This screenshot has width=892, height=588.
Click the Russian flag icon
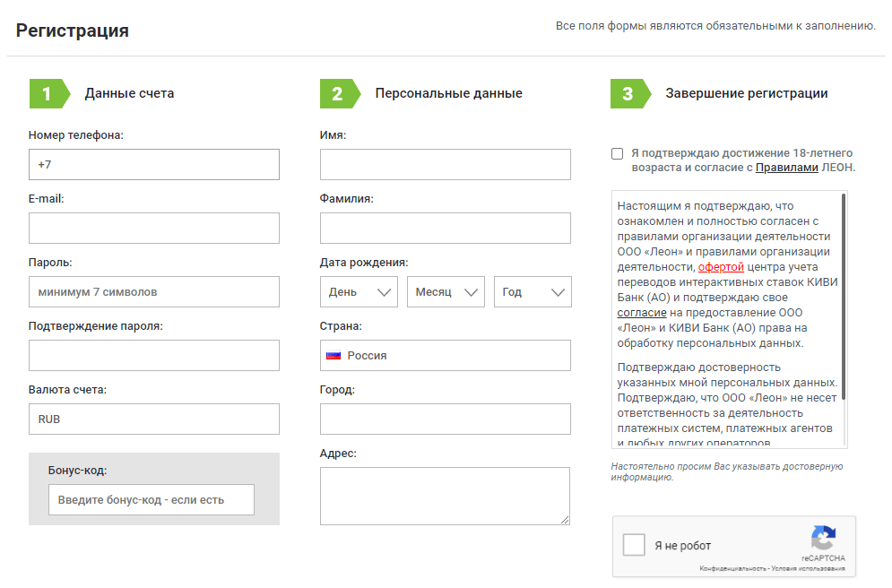[x=333, y=356]
